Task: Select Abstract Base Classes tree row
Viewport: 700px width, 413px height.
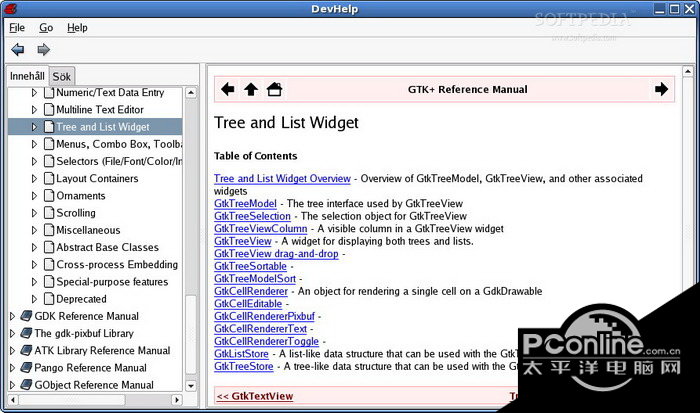Action: (x=95, y=247)
